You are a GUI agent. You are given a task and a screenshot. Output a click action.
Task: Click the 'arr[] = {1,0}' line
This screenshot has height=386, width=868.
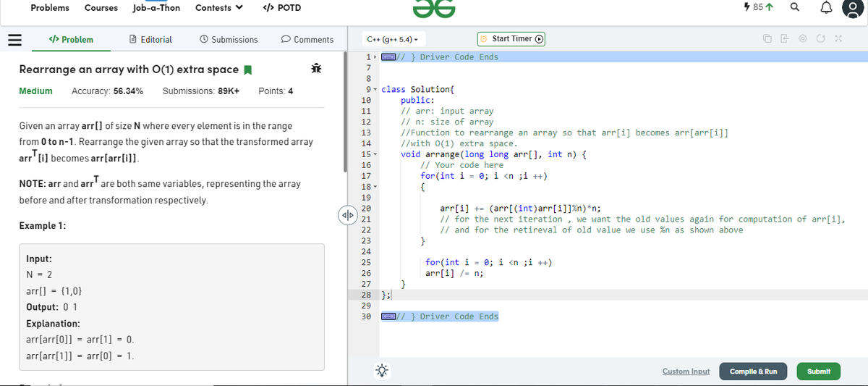point(54,290)
